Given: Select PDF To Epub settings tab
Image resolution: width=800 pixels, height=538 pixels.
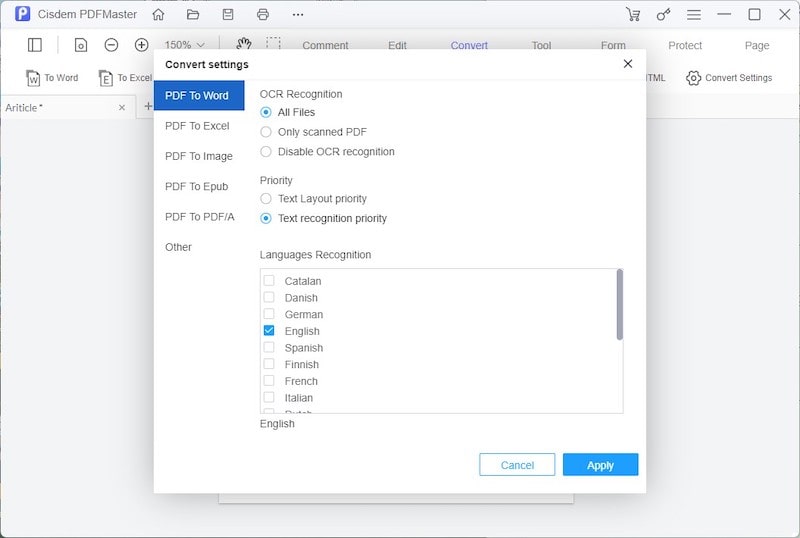Looking at the screenshot, I should tap(199, 187).
